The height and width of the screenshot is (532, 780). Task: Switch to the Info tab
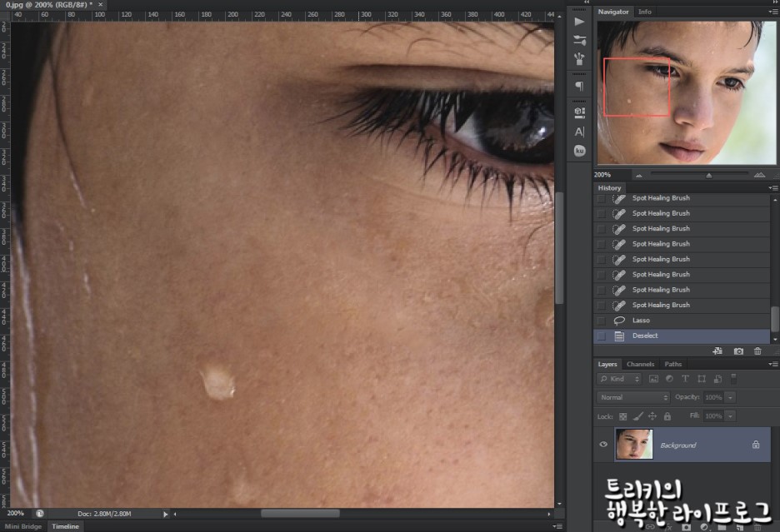click(x=645, y=12)
